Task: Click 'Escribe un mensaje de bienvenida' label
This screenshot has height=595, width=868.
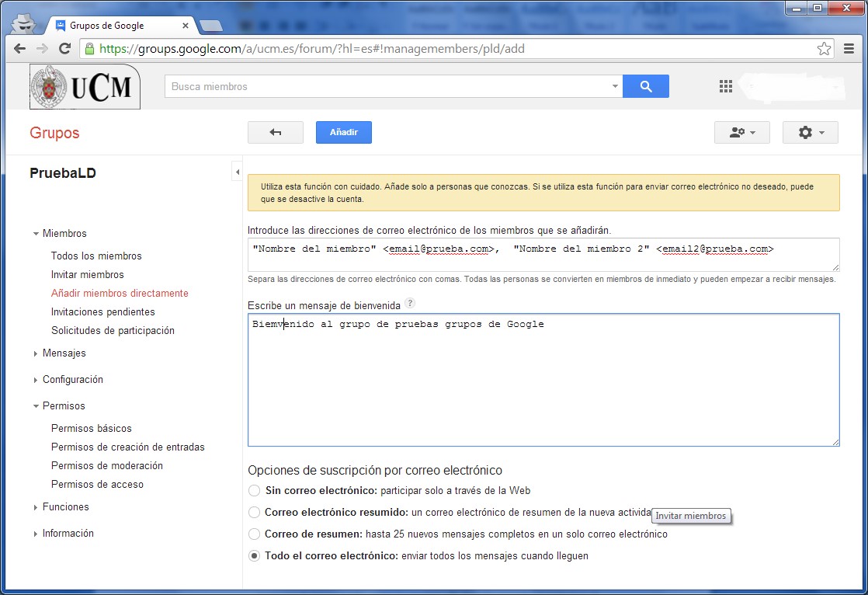Action: 324,306
